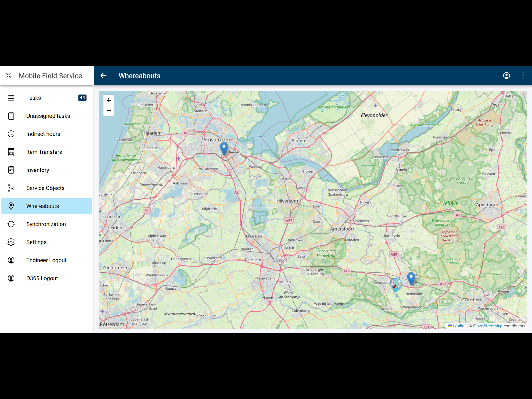The height and width of the screenshot is (399, 532).
Task: Click the Engineer Logout person icon
Action: point(11,260)
